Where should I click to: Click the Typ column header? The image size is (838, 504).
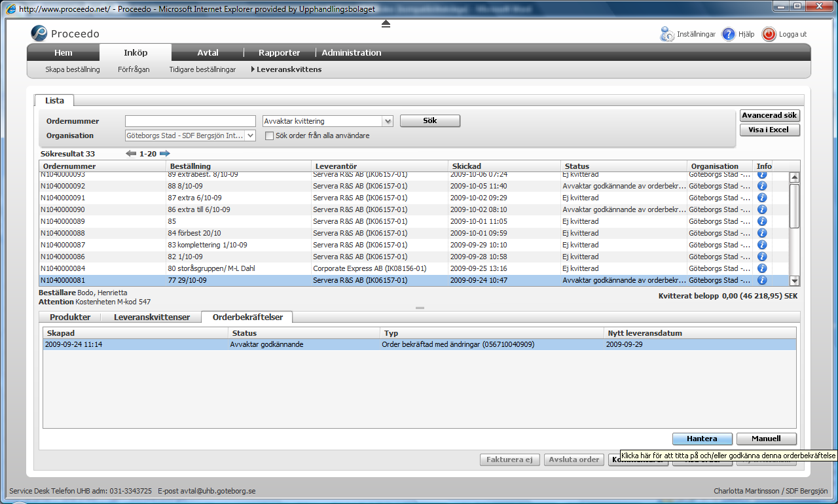point(492,333)
